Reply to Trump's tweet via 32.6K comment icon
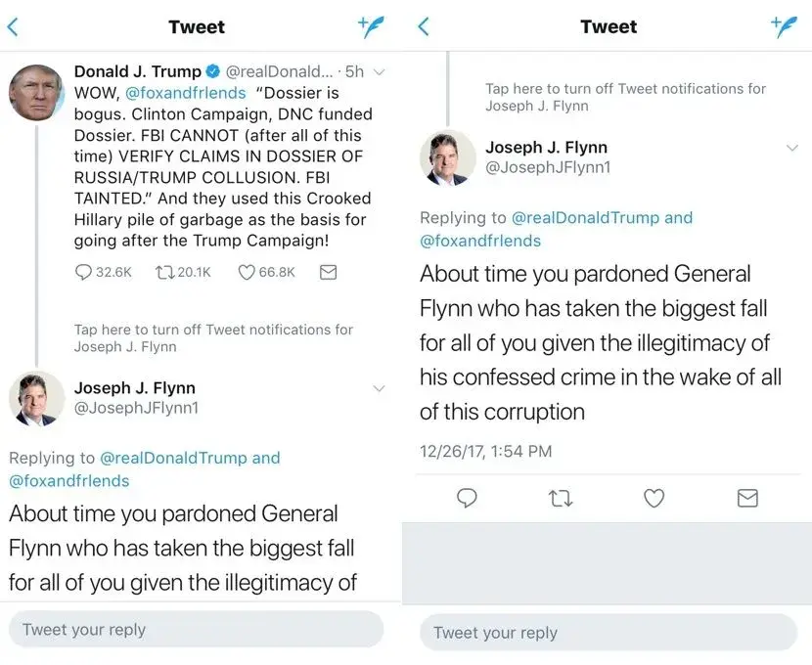 click(x=84, y=272)
